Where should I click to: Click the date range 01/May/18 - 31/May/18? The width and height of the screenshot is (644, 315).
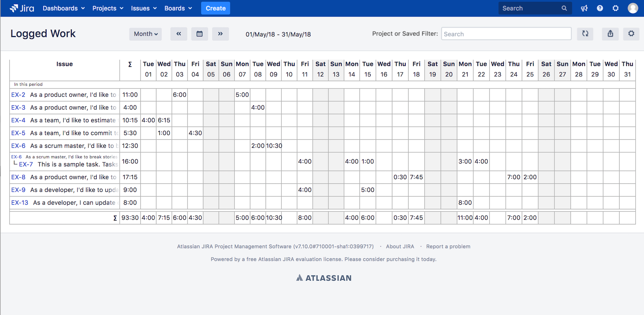point(278,34)
